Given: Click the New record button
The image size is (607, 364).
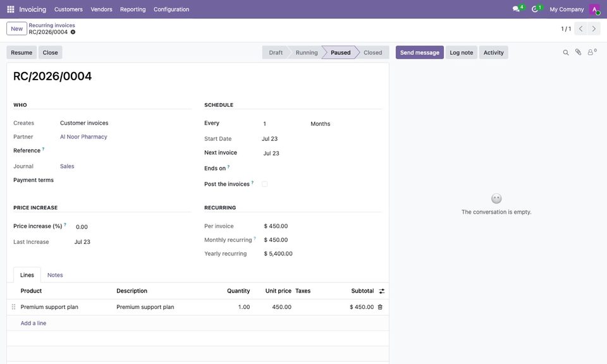Looking at the screenshot, I should [x=16, y=28].
